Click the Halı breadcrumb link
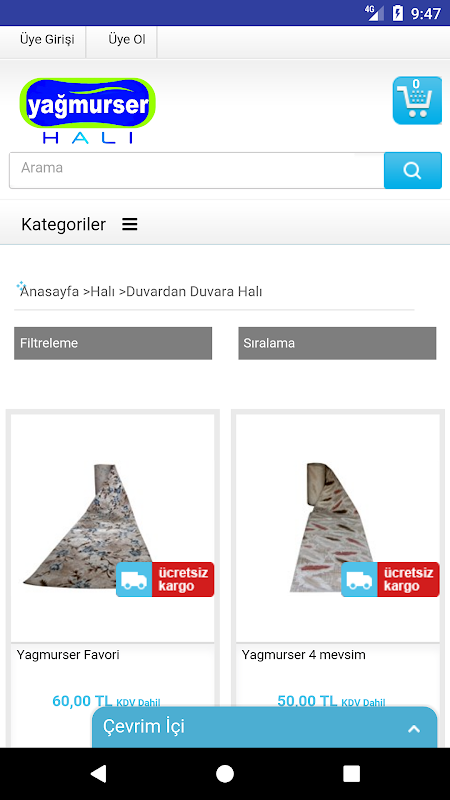Viewport: 450px width, 800px height. point(103,292)
